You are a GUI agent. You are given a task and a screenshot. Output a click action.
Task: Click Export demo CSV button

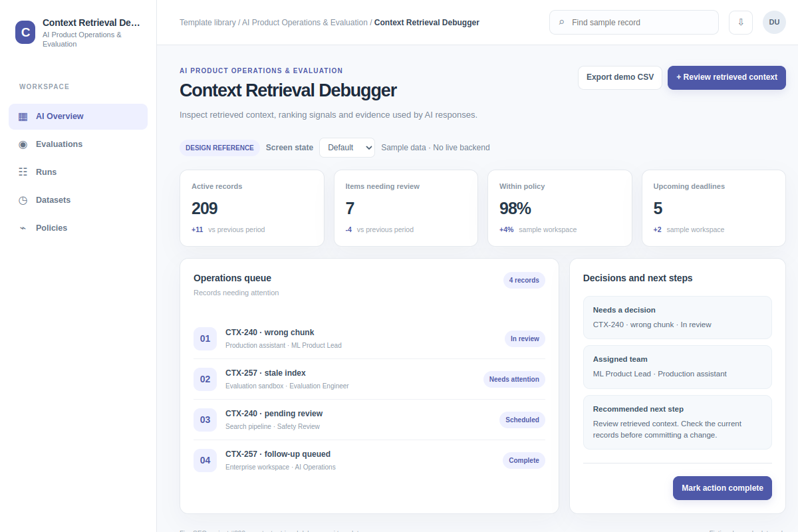620,77
